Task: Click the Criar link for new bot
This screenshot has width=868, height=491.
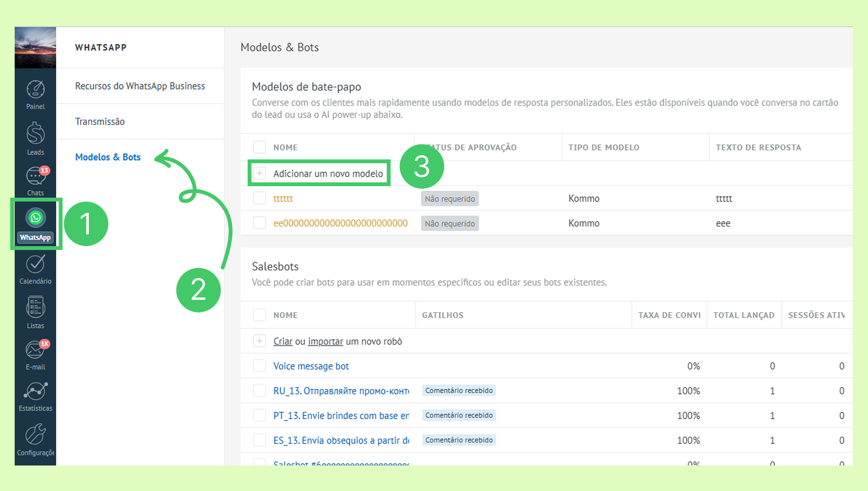Action: point(282,341)
